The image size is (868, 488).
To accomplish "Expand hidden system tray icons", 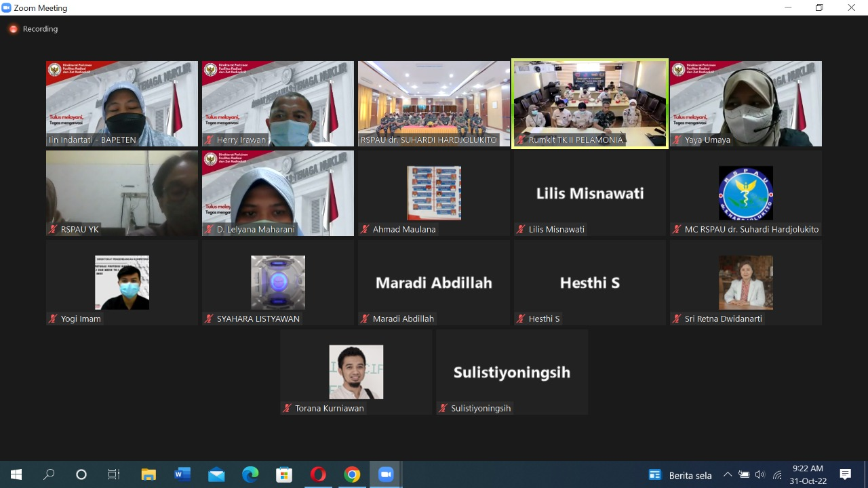I will [x=728, y=474].
